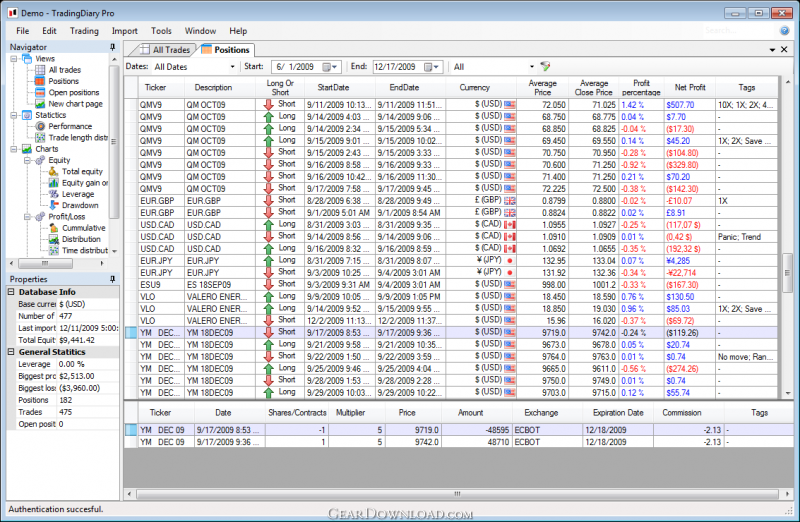The height and width of the screenshot is (522, 800).
Task: Open the tab list dropdown arrow
Action: pos(772,49)
